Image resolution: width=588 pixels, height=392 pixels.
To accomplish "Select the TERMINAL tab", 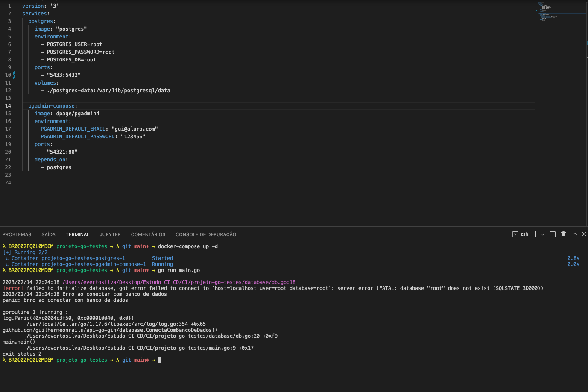I will click(x=78, y=234).
